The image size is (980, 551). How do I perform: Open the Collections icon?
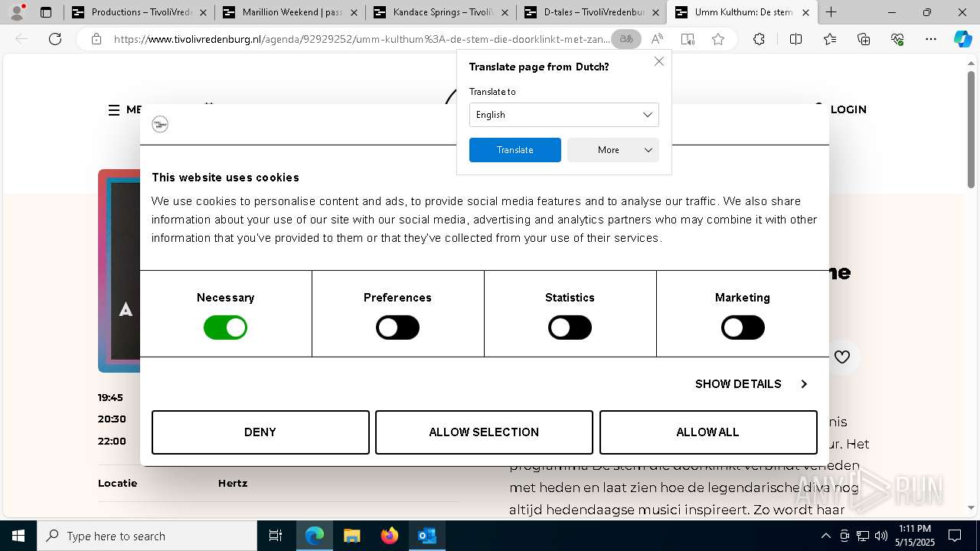point(864,39)
